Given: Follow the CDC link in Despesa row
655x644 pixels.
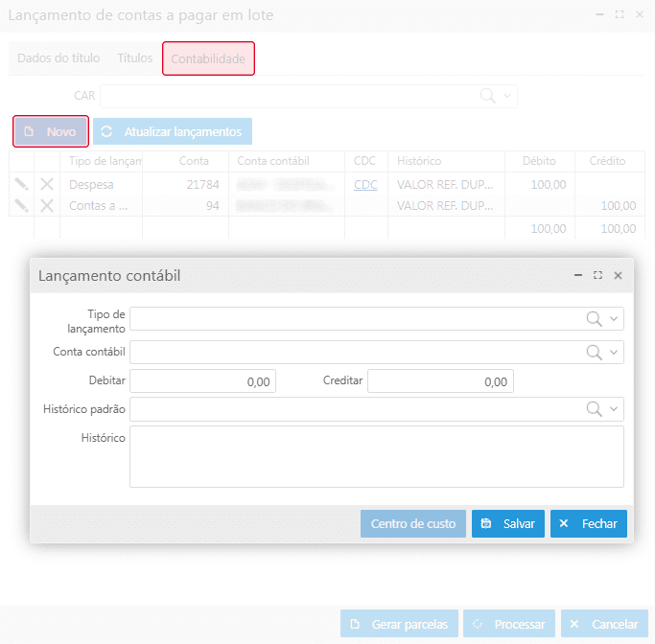Looking at the screenshot, I should [365, 184].
